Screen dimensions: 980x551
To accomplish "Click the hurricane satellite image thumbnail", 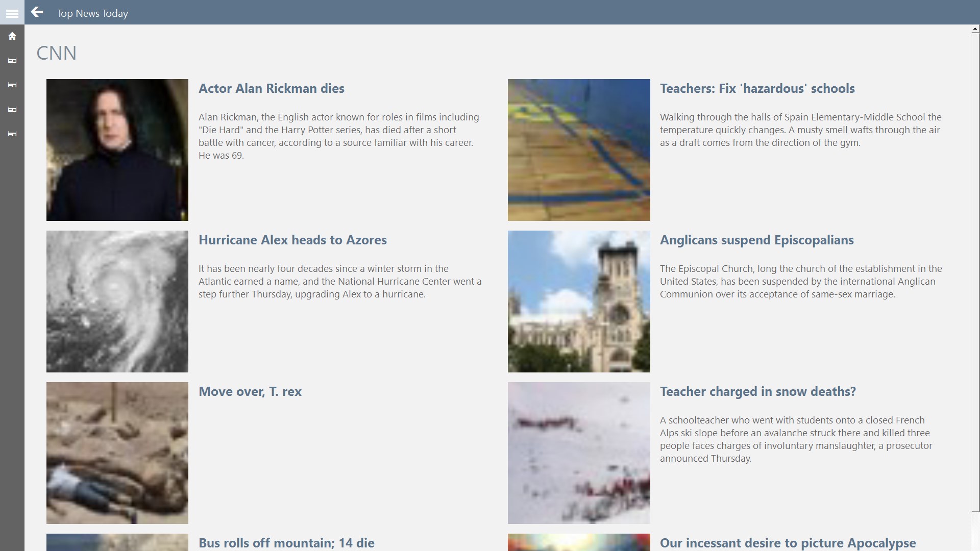I will click(117, 301).
